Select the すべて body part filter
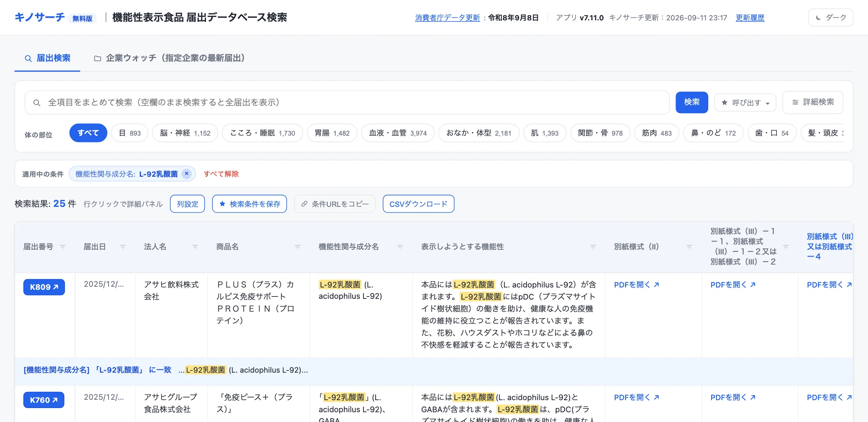This screenshot has width=868, height=422. (88, 133)
